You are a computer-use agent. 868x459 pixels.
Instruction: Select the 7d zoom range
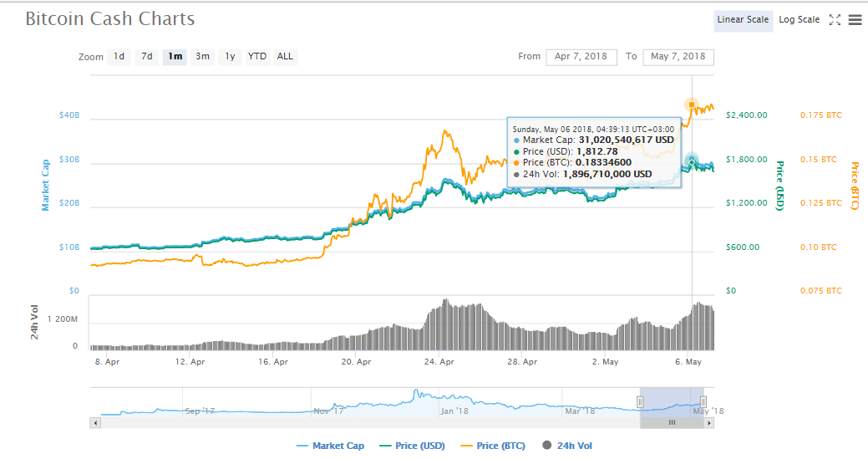point(147,57)
